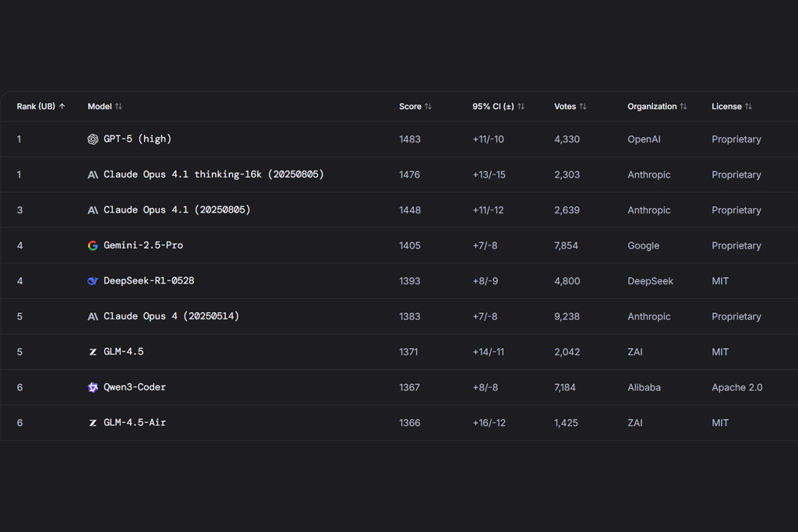Select the GLM-4.5 model name scoring 1371
The height and width of the screenshot is (532, 798).
[124, 351]
